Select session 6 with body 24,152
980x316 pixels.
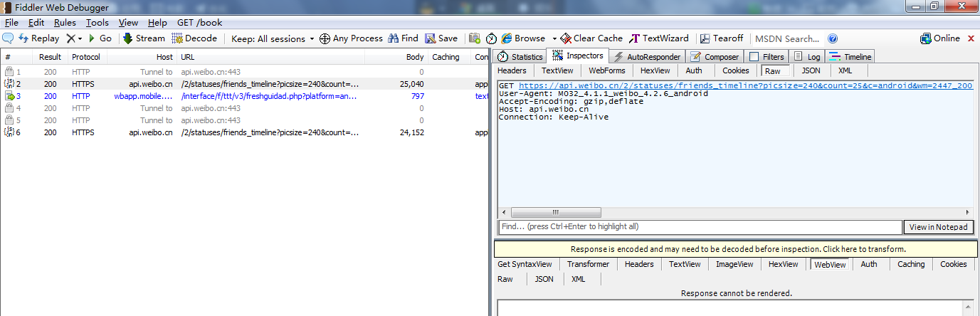point(245,132)
